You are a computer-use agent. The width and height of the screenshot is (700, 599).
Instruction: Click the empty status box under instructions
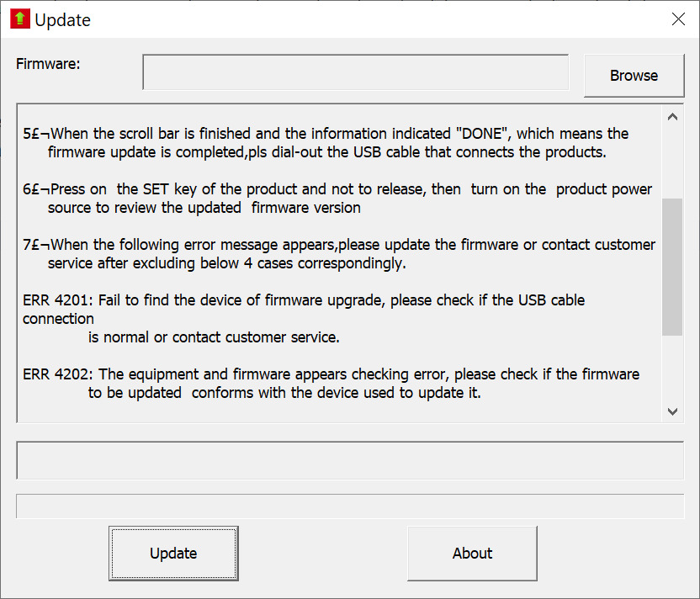click(x=349, y=460)
